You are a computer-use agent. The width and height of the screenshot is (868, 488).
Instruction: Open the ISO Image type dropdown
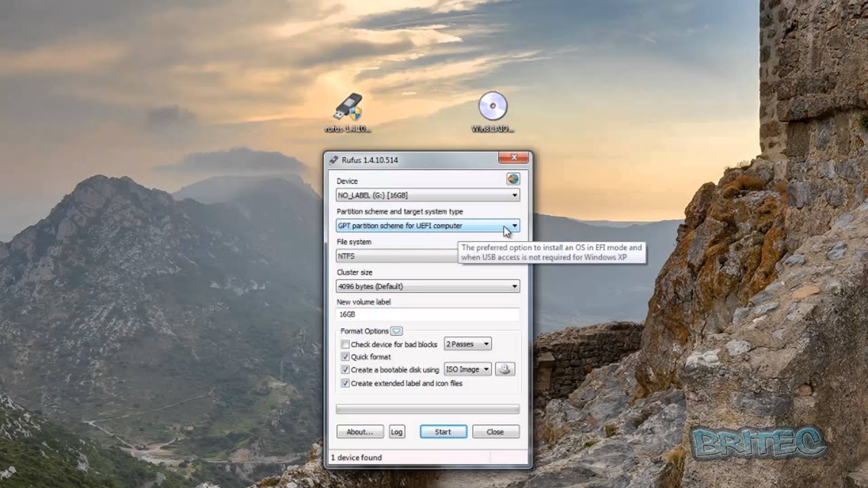click(467, 369)
